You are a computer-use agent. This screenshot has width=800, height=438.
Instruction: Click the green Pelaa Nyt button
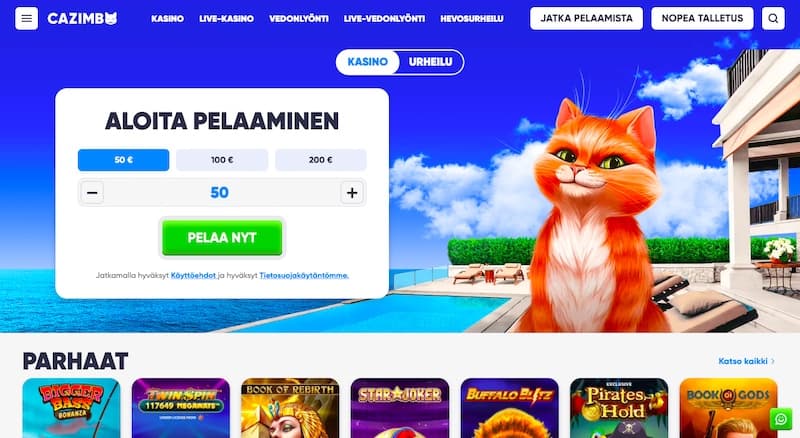pyautogui.click(x=222, y=237)
